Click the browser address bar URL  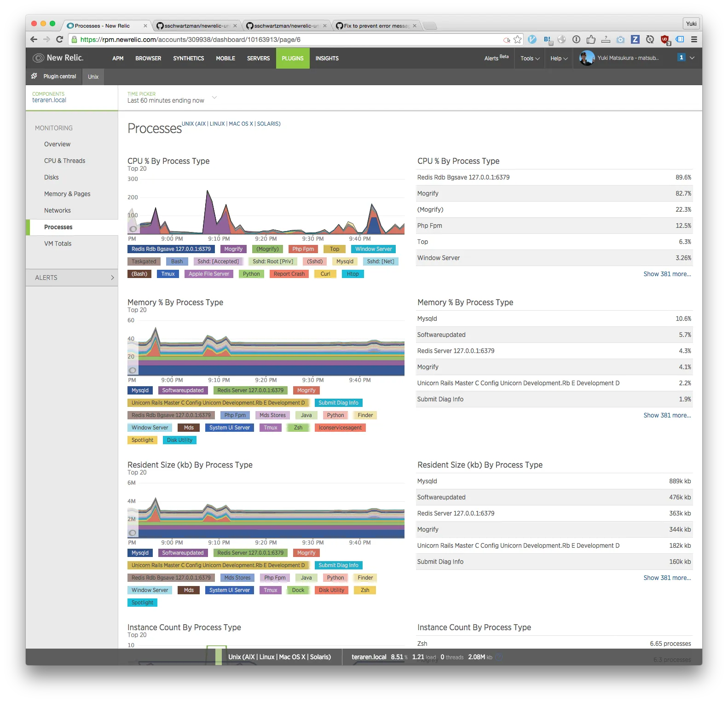click(x=190, y=40)
